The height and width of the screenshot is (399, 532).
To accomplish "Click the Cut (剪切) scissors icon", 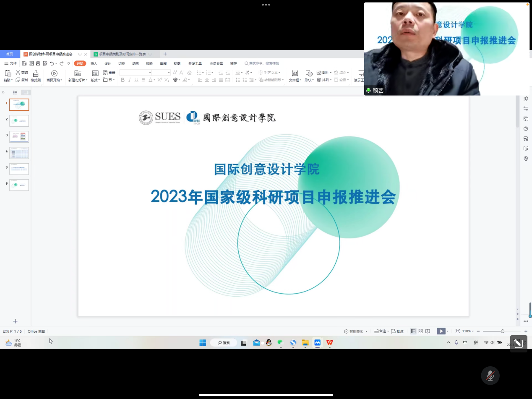I will pos(18,73).
